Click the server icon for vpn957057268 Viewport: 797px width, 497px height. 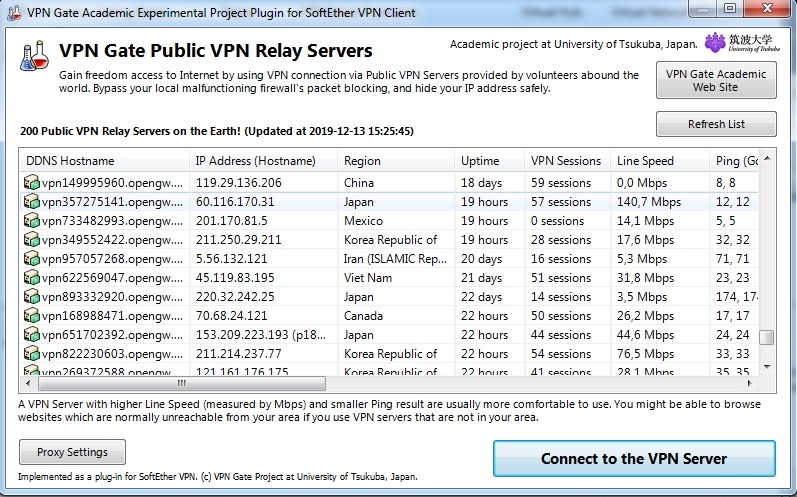32,259
